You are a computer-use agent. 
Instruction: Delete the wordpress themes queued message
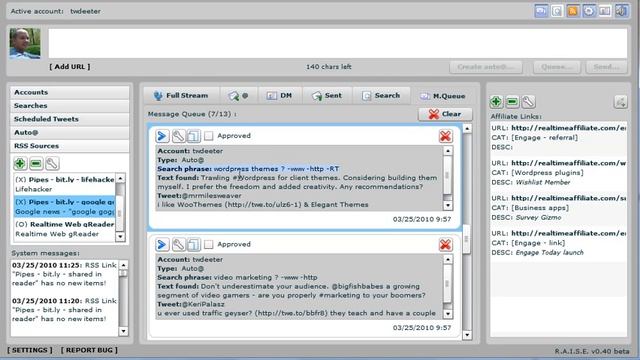445,136
